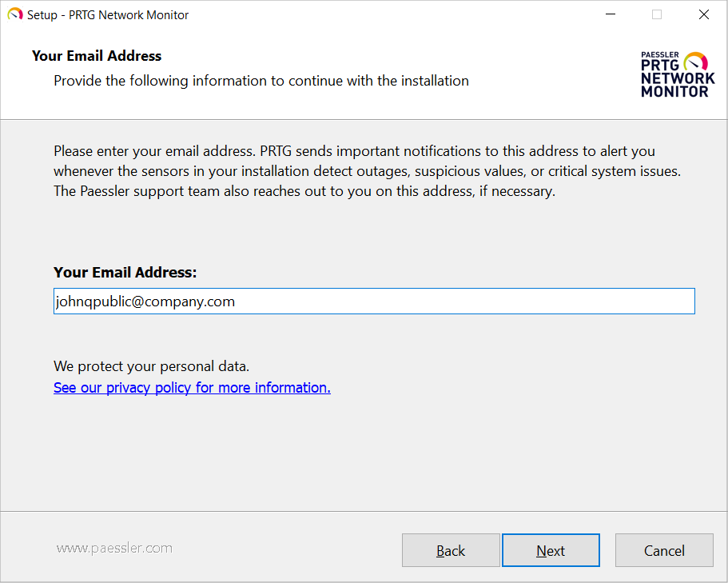Open the privacy policy link

coord(192,388)
